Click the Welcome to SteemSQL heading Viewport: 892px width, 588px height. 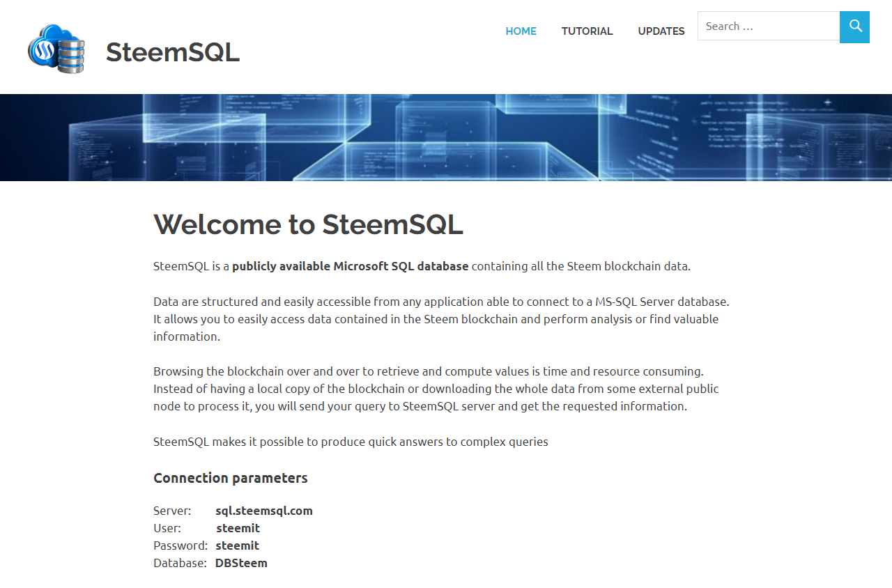308,224
